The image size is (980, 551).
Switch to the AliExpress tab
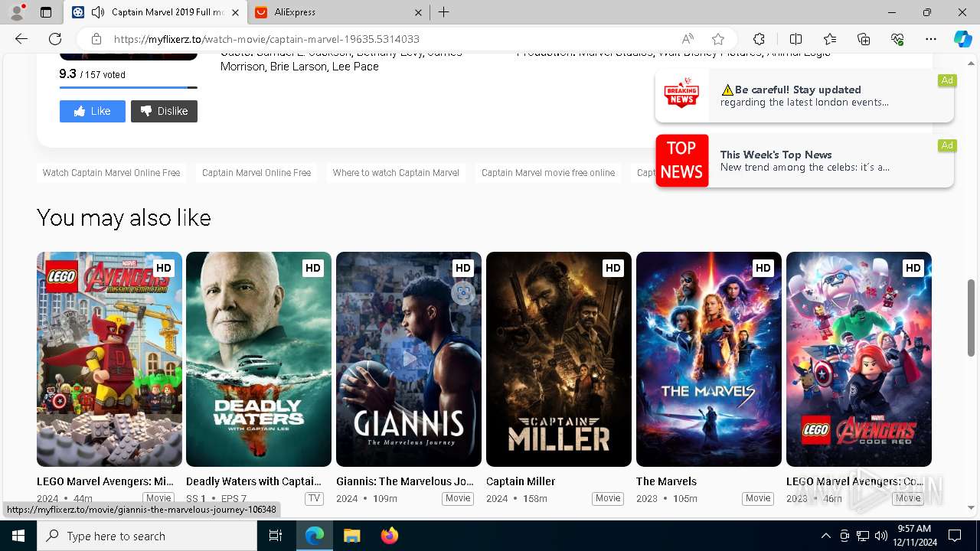337,12
